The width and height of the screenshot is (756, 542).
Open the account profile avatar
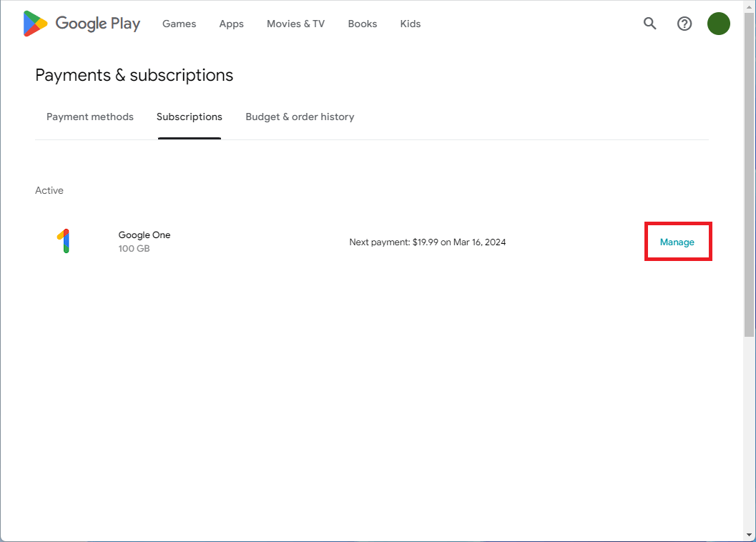(x=719, y=24)
